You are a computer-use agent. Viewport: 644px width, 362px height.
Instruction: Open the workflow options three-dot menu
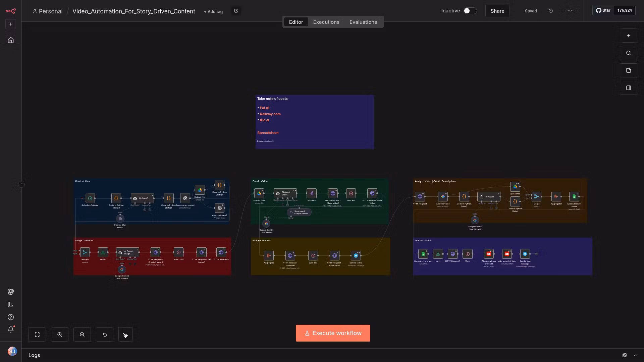[x=570, y=11]
